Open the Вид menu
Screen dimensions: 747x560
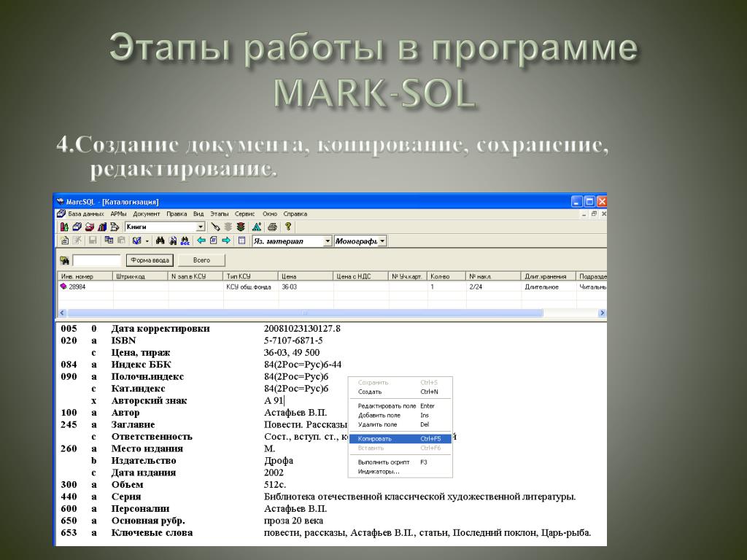(x=198, y=214)
